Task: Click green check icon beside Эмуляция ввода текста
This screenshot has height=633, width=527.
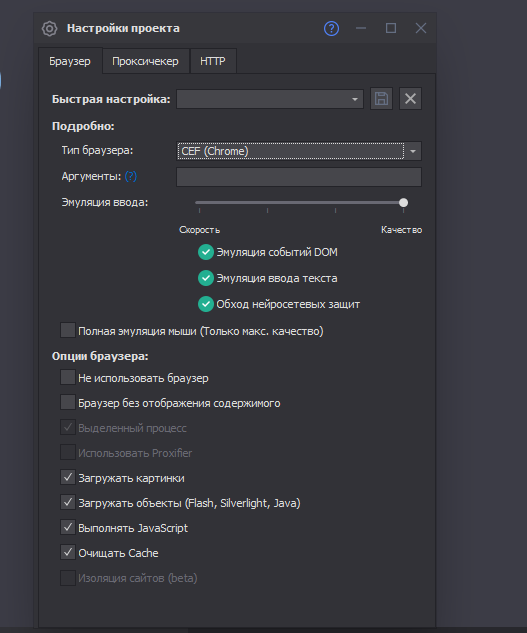Action: (206, 278)
